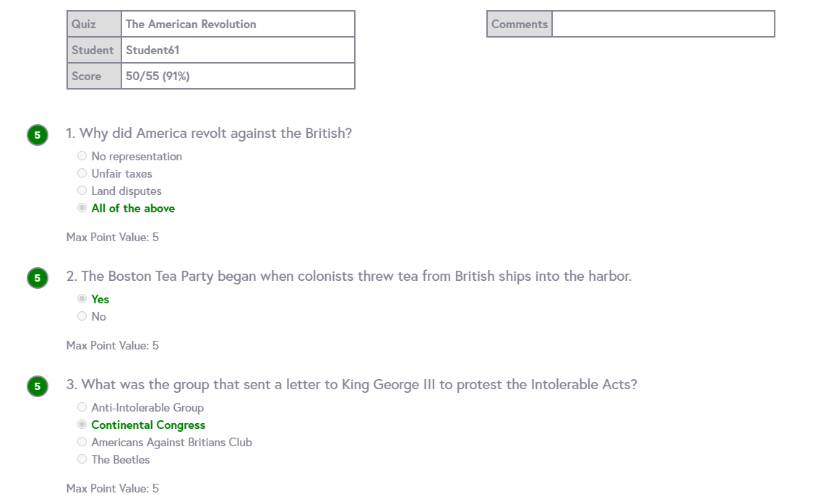Select the "Anti-Intolerable Group" option
839x504 pixels.
82,407
